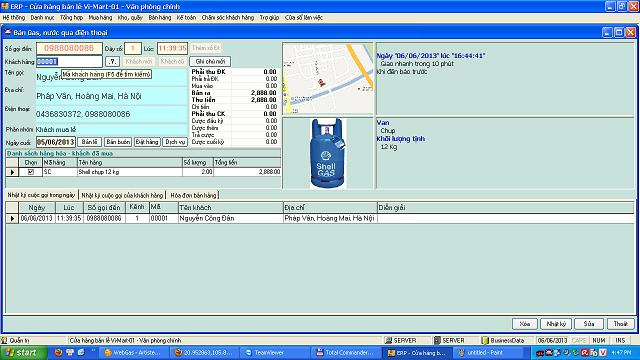Click the Bán lẻ button

coord(89,142)
